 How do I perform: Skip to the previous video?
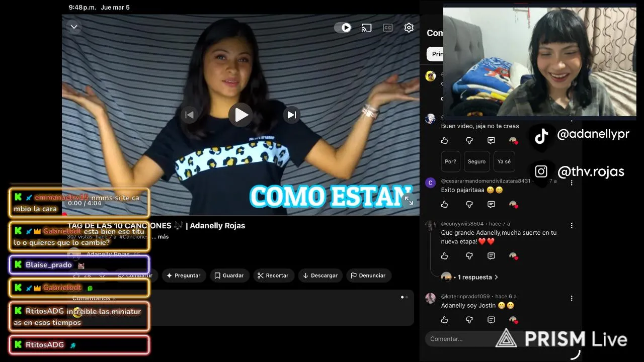pyautogui.click(x=189, y=115)
